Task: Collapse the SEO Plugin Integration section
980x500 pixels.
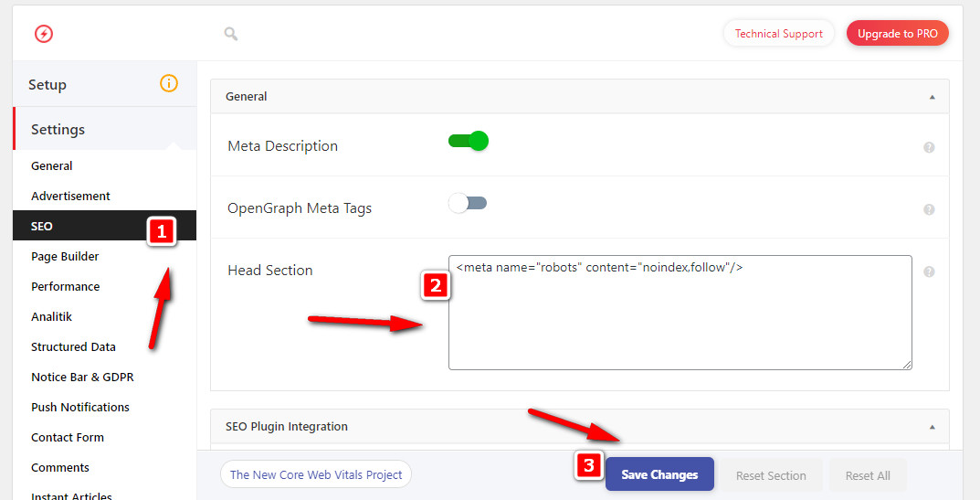Action: [932, 427]
